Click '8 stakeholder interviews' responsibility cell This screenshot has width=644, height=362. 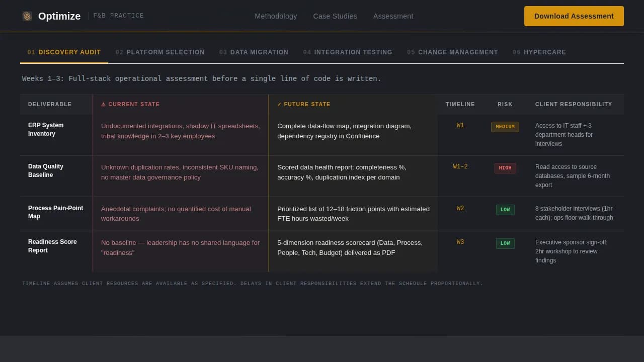(576, 213)
